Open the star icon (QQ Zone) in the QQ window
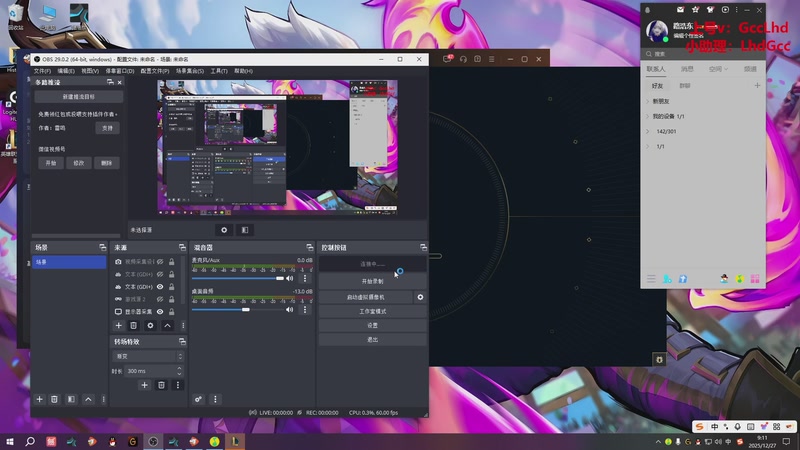This screenshot has height=450, width=800. [695, 10]
